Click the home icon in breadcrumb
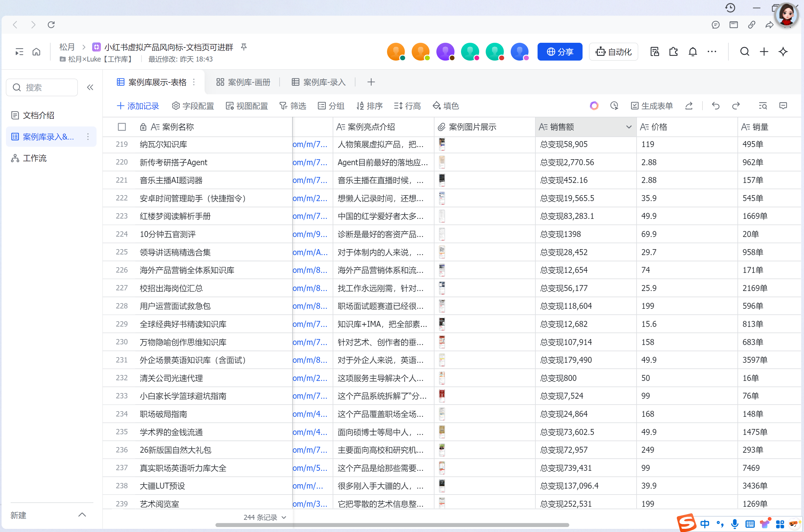Viewport: 804px width, 532px height. pos(36,52)
